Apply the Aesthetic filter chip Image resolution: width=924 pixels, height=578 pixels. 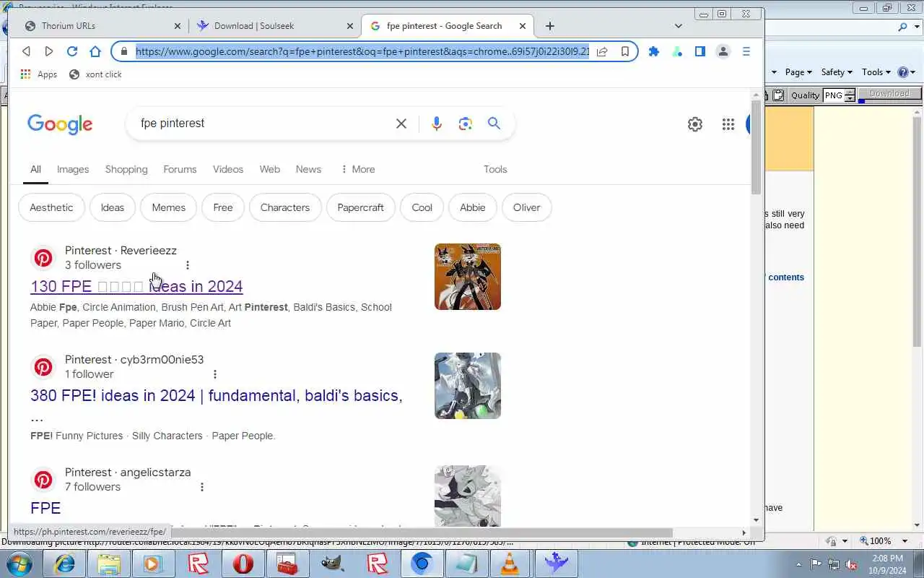click(x=51, y=207)
